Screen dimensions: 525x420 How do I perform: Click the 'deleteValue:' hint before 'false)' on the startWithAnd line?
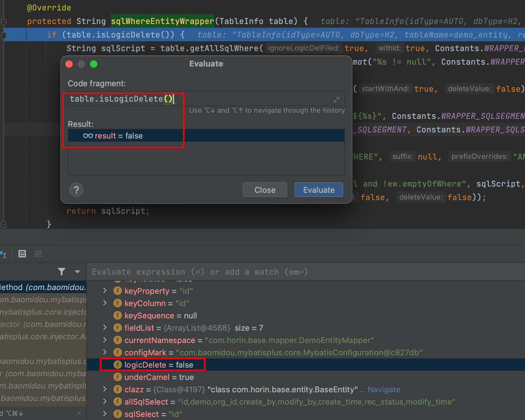[469, 89]
